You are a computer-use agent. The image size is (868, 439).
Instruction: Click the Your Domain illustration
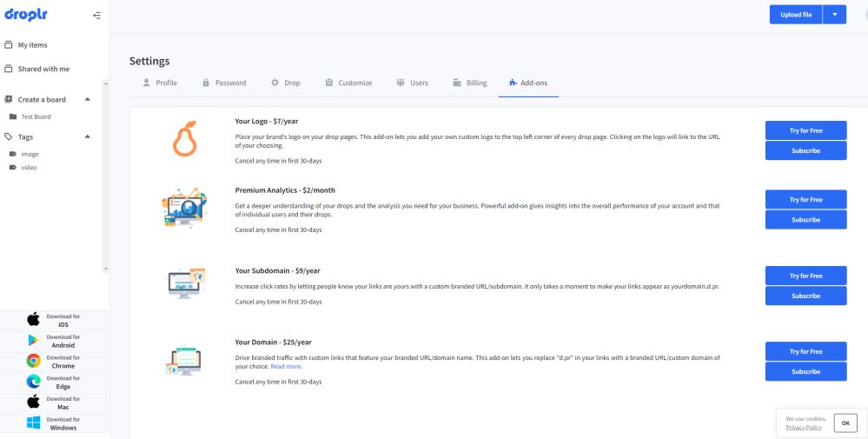click(x=184, y=361)
